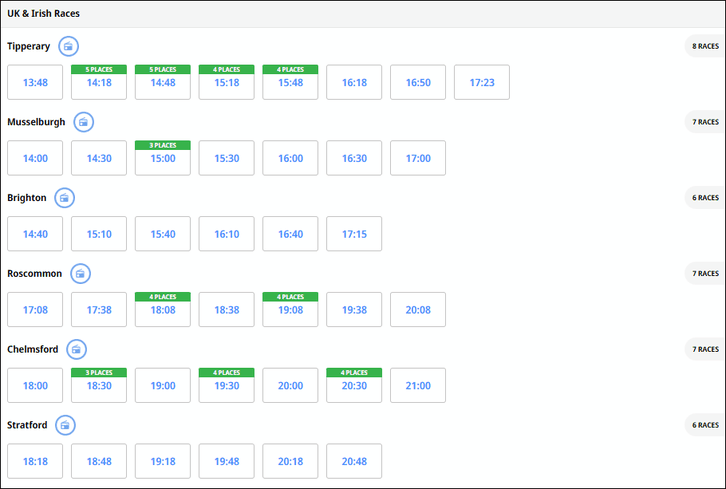726x489 pixels.
Task: View Roscommon 17:08 race
Action: click(x=35, y=309)
